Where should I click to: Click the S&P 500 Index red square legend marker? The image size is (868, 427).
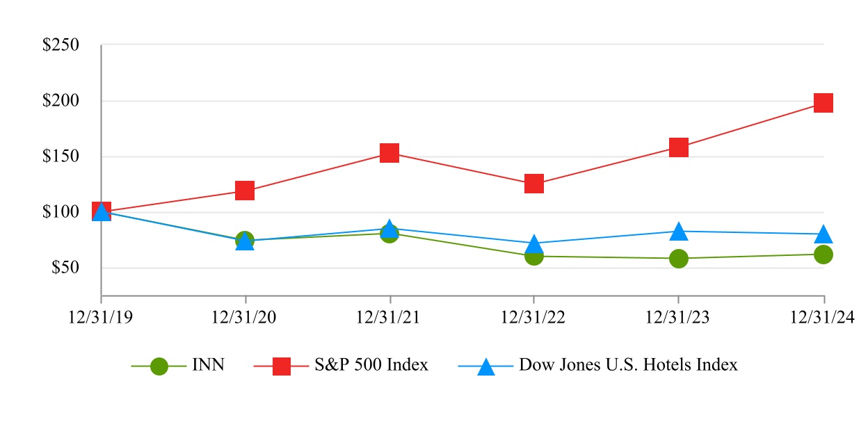pos(281,366)
